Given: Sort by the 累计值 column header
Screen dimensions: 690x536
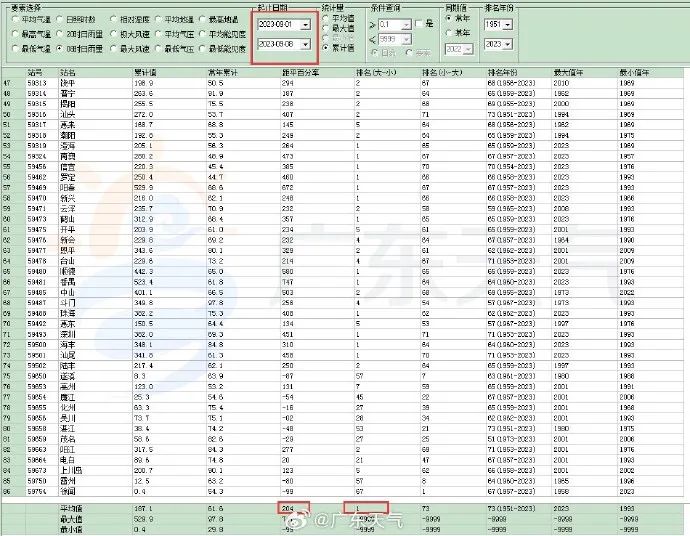Looking at the screenshot, I should point(145,73).
